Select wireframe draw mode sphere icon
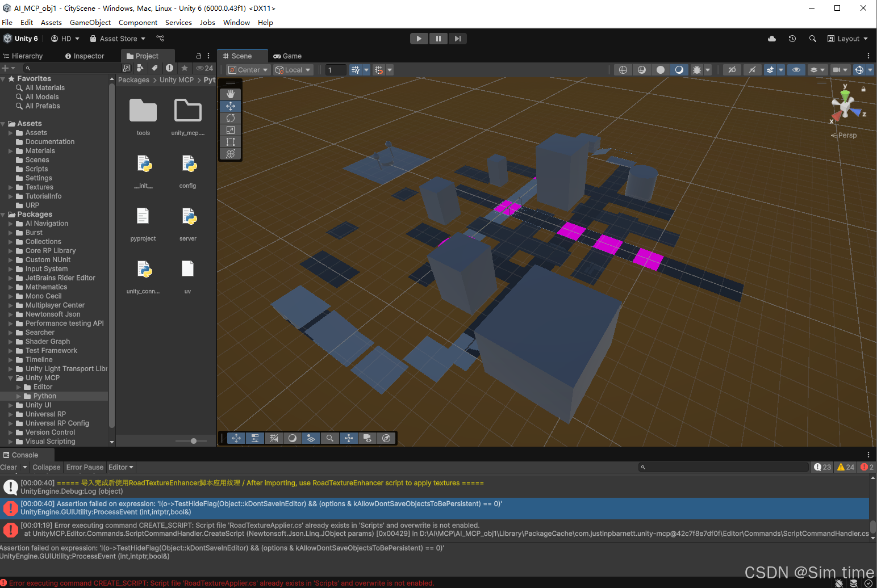 (623, 70)
